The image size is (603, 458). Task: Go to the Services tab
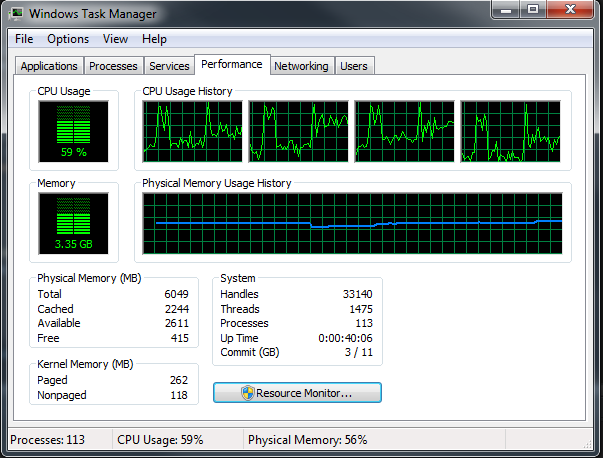[x=169, y=66]
